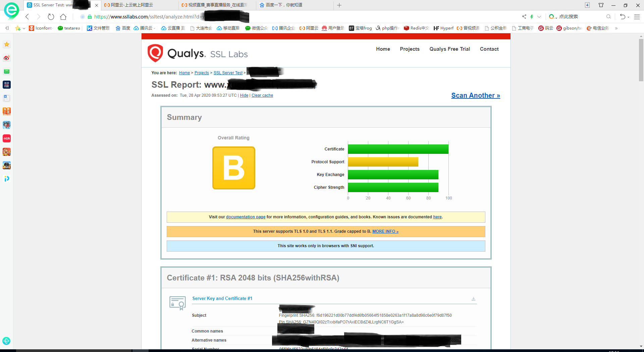The height and width of the screenshot is (352, 644).
Task: Open the blue P sidebar icon
Action: pyautogui.click(x=7, y=179)
